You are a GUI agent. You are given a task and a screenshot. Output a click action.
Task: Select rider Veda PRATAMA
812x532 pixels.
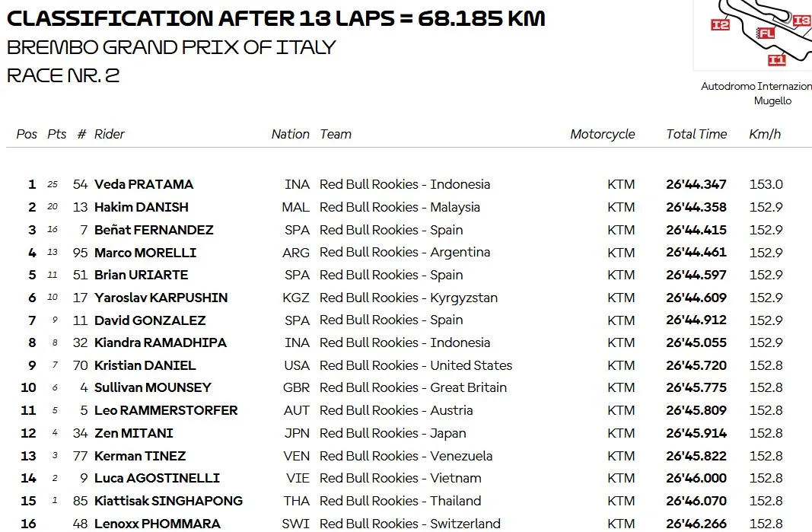click(144, 184)
